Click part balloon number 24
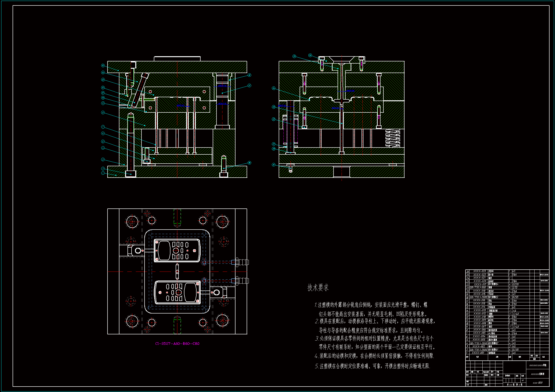This screenshot has width=555, height=392. pos(274,88)
